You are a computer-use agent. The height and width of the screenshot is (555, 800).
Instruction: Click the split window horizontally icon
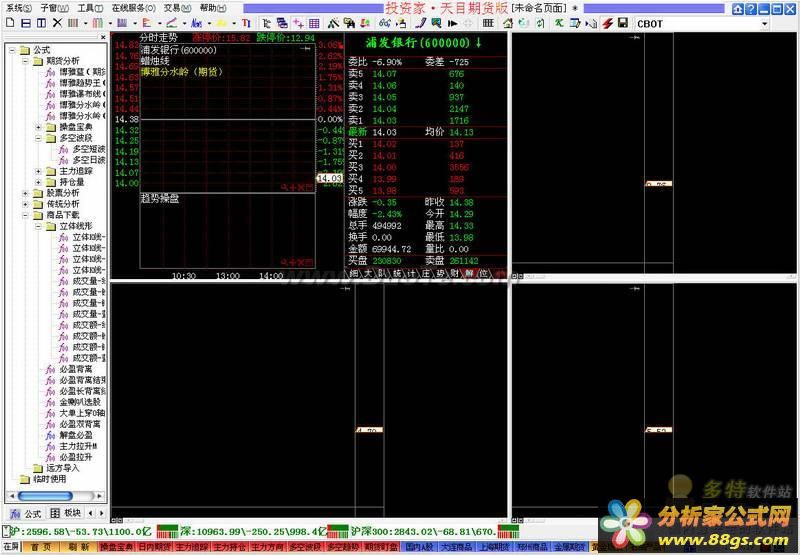tap(26, 23)
